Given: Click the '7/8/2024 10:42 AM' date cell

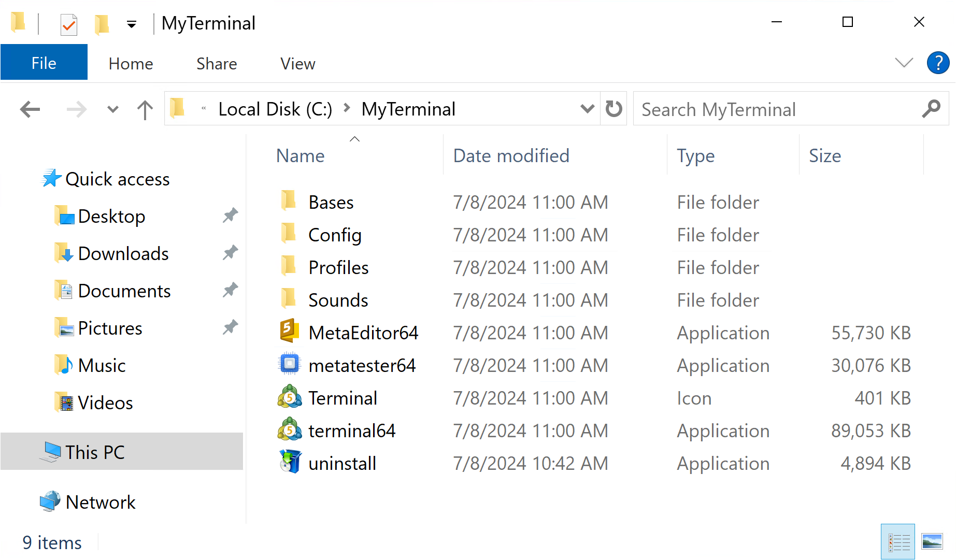Looking at the screenshot, I should 531,463.
